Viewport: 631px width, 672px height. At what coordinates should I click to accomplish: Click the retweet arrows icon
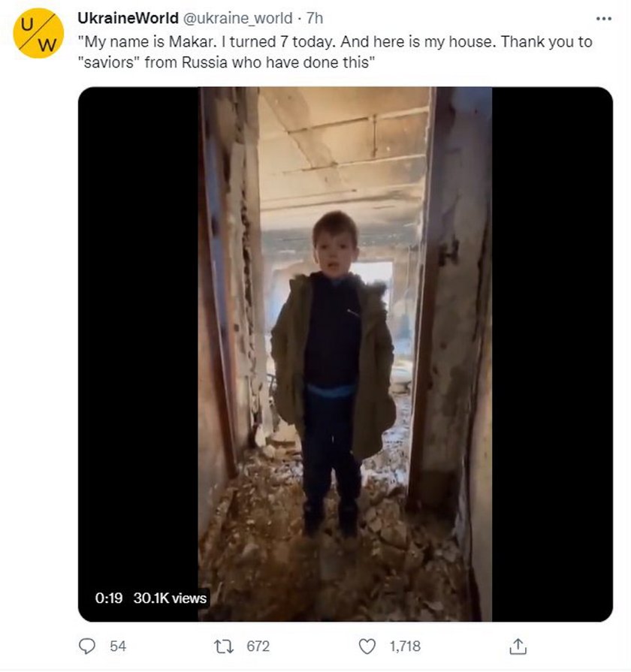click(224, 646)
